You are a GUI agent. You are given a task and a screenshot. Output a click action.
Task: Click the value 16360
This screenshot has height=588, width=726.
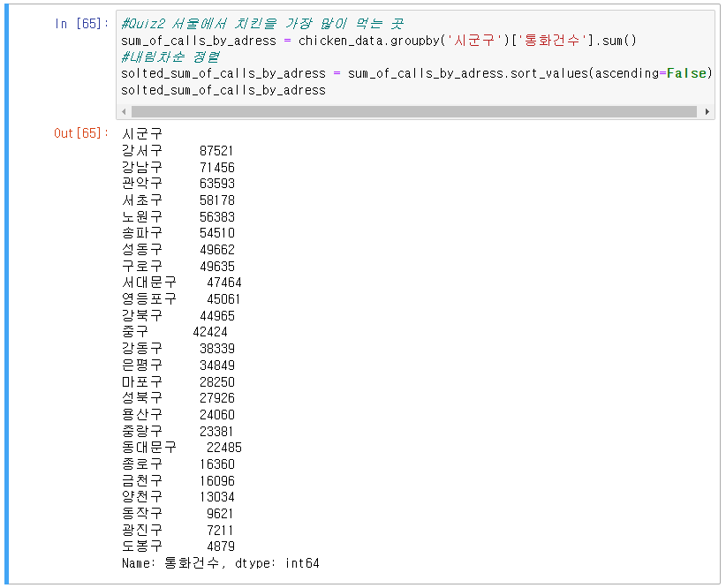click(217, 464)
